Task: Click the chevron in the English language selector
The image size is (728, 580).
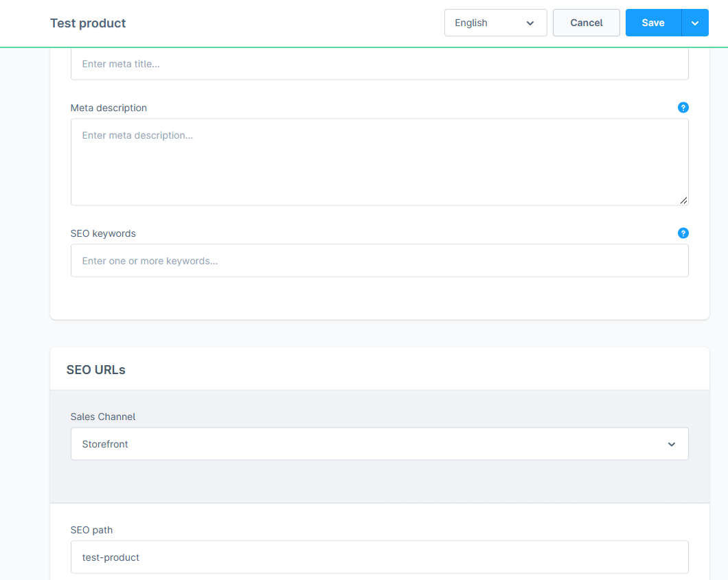Action: point(530,23)
